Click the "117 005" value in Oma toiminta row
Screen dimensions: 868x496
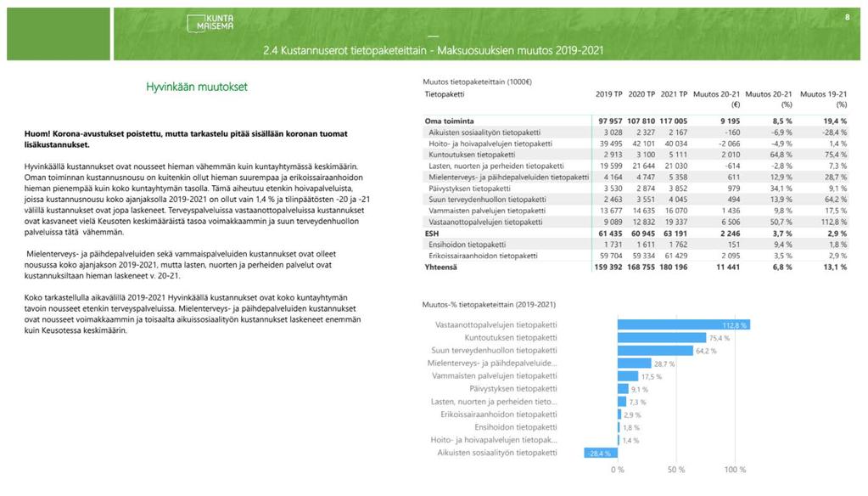pyautogui.click(x=673, y=121)
